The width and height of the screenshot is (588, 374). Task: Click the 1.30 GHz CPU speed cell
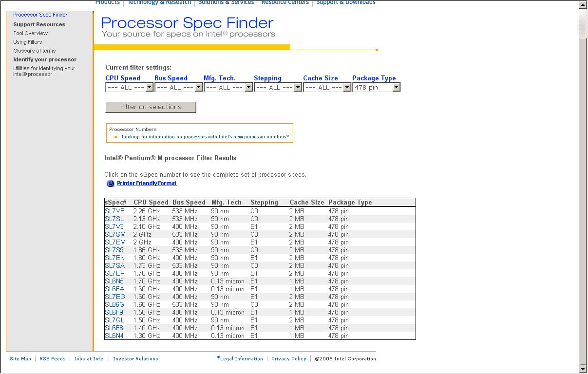click(147, 336)
